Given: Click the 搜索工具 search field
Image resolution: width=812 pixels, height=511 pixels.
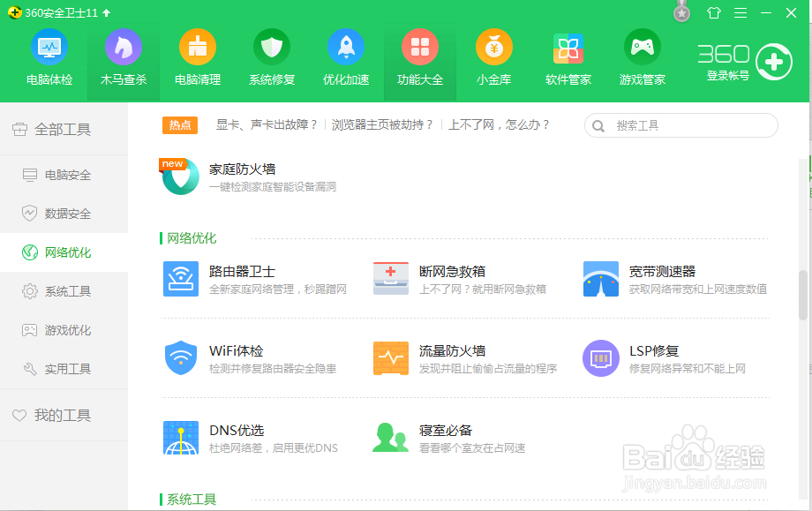Looking at the screenshot, I should click(681, 126).
